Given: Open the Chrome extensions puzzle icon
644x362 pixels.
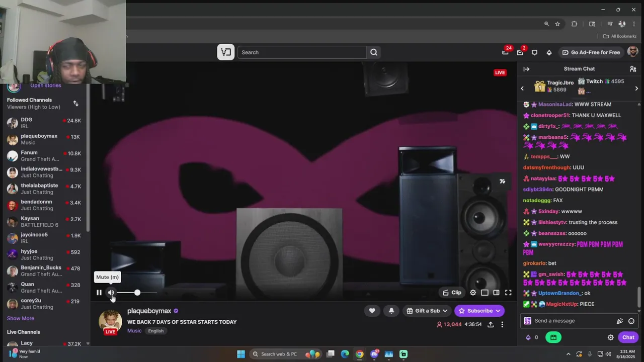Looking at the screenshot, I should point(574,24).
